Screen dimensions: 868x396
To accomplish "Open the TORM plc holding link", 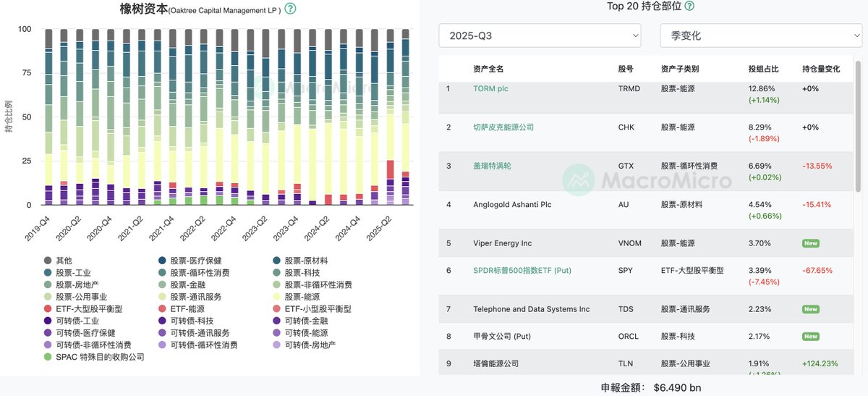I will point(493,88).
